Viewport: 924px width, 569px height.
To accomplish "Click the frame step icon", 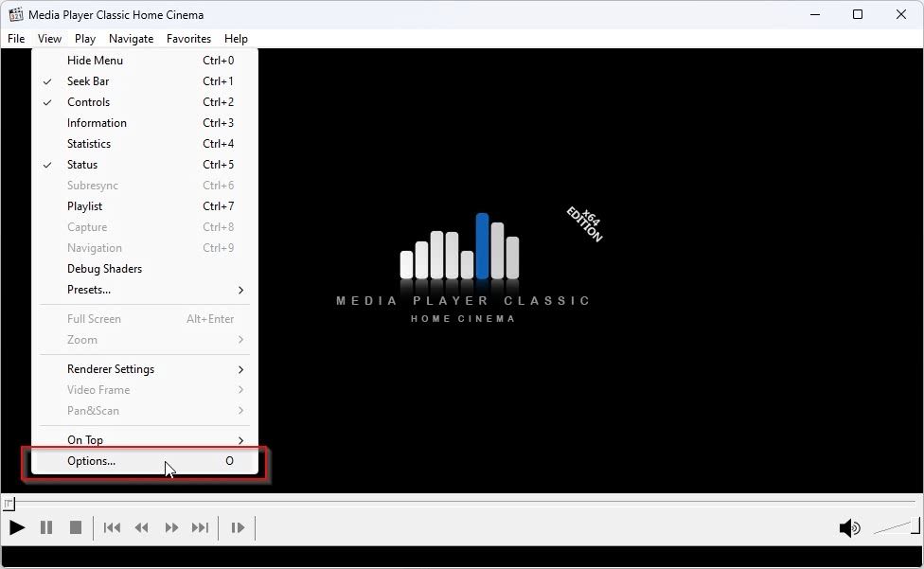I will point(238,527).
